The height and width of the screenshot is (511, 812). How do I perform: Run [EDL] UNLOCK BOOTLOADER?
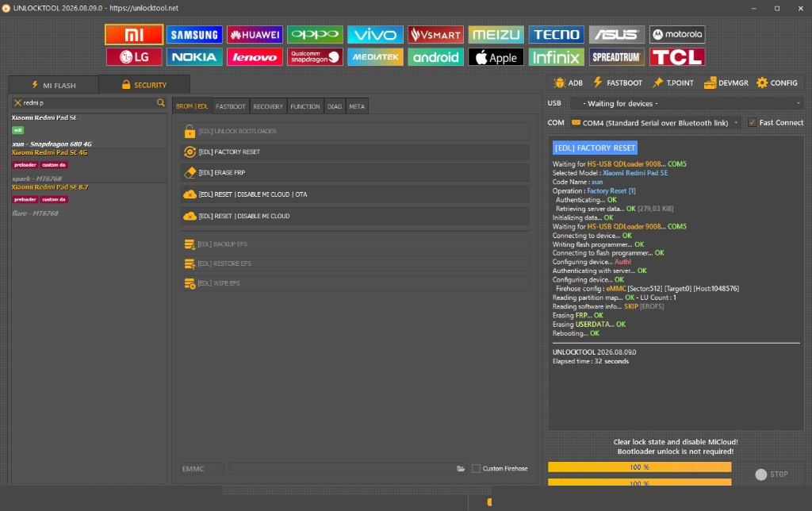(x=354, y=131)
